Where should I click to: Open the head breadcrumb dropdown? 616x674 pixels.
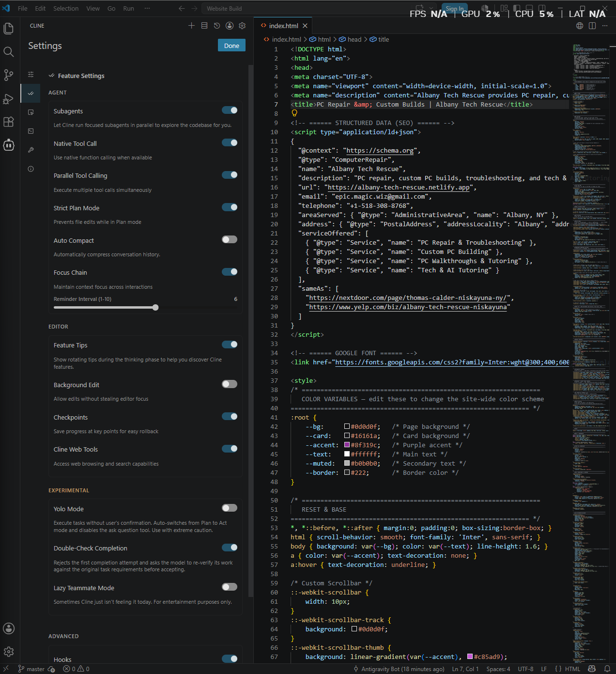[x=350, y=39]
